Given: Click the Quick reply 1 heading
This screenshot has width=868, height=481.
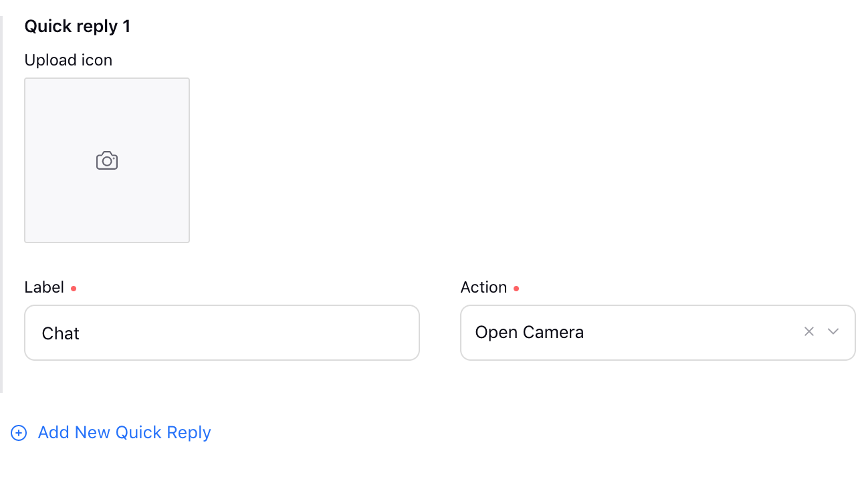Looking at the screenshot, I should [x=78, y=27].
